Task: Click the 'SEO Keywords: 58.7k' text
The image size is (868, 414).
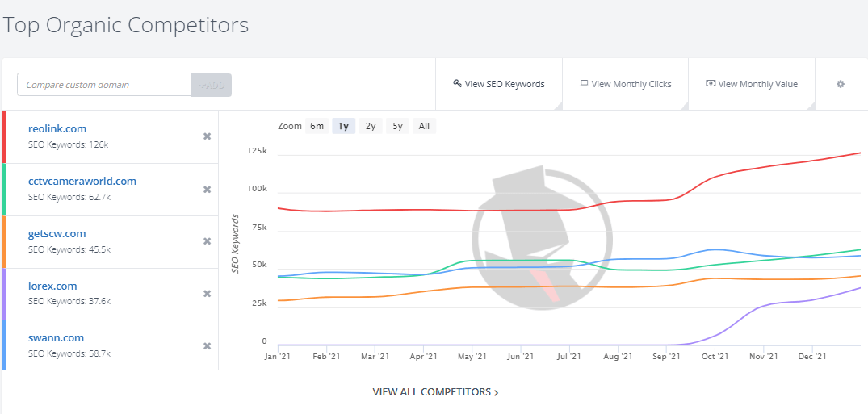Action: click(69, 353)
